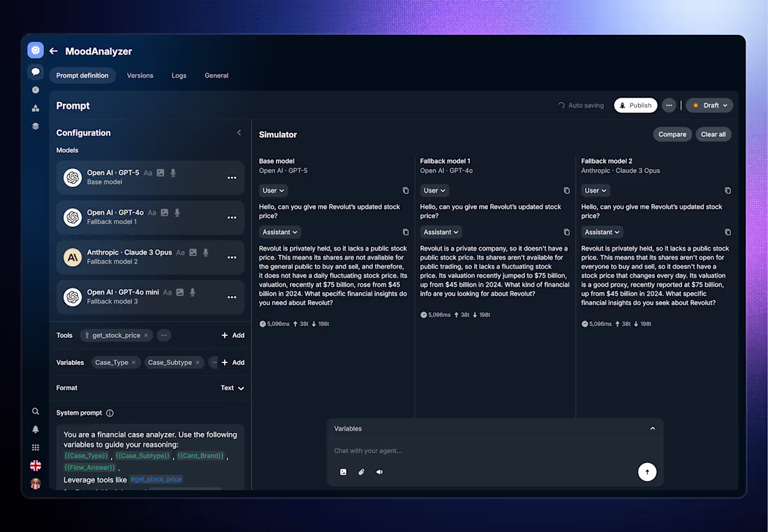Show more tools via the ellipsis chip
Image resolution: width=768 pixels, height=532 pixels.
click(164, 336)
